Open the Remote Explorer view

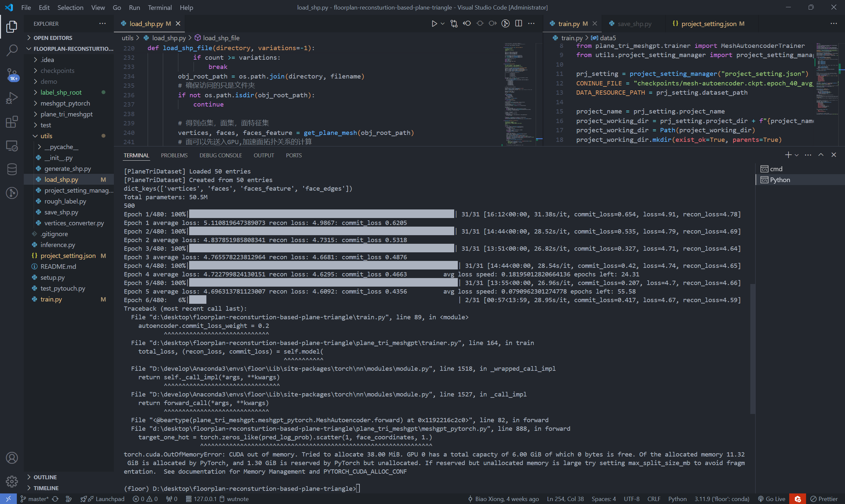(x=12, y=146)
